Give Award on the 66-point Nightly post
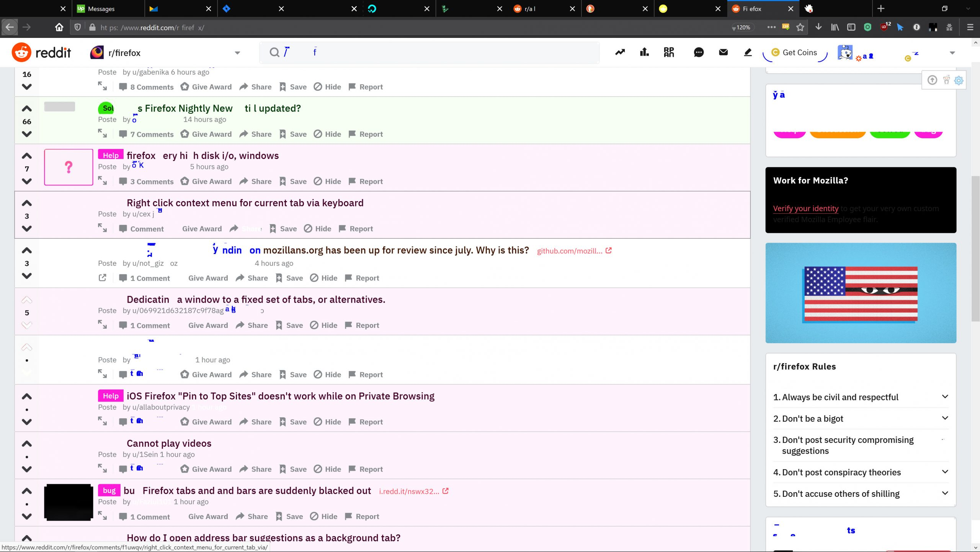The width and height of the screenshot is (980, 552). click(x=206, y=134)
